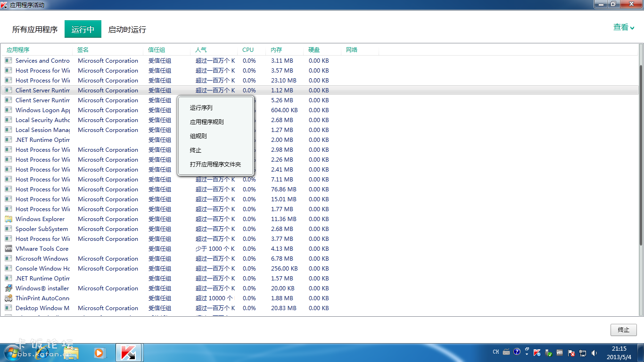Click the network connection tray icon

(x=583, y=352)
